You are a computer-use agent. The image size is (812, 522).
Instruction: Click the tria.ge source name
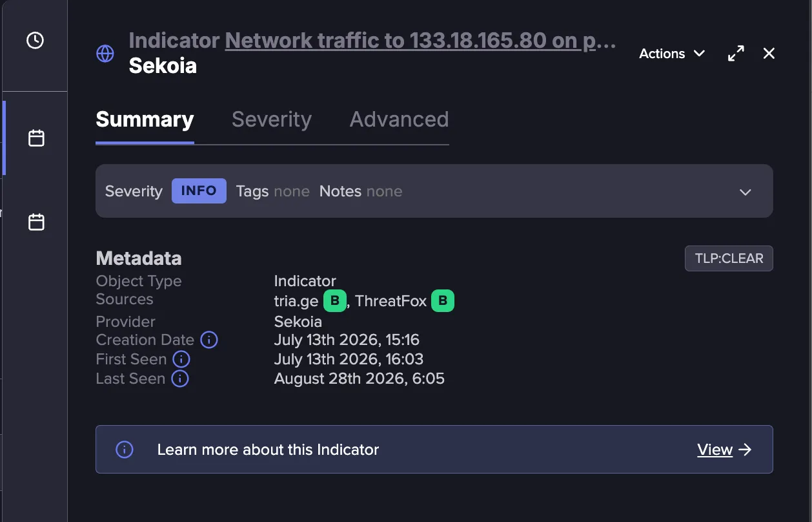pyautogui.click(x=296, y=301)
